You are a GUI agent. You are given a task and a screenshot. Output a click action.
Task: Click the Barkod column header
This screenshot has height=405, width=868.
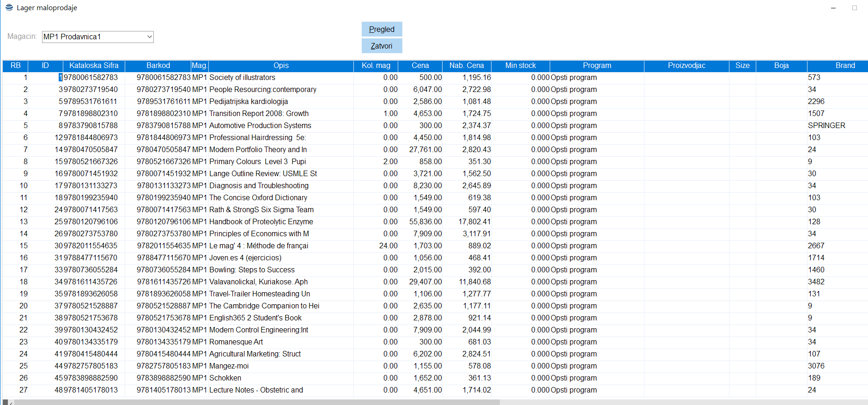coord(158,66)
